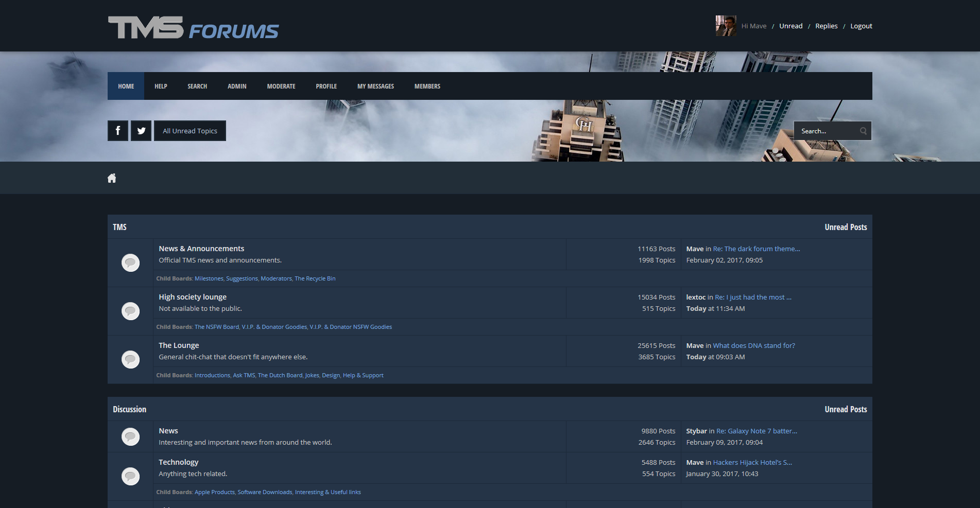Image resolution: width=980 pixels, height=508 pixels.
Task: Click Mave's user avatar
Action: point(726,26)
